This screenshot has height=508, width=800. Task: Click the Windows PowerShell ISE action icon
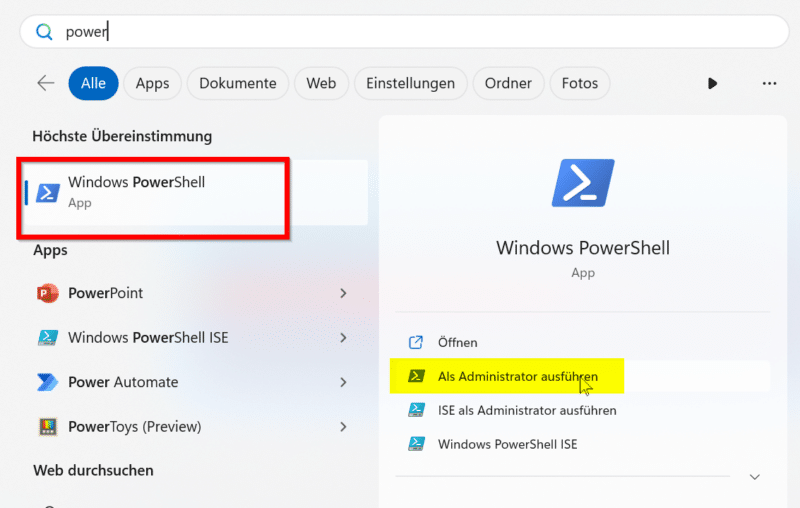416,444
